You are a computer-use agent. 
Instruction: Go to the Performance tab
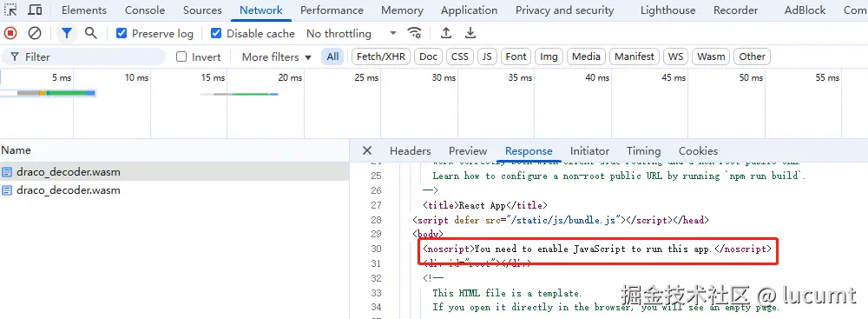pyautogui.click(x=332, y=10)
